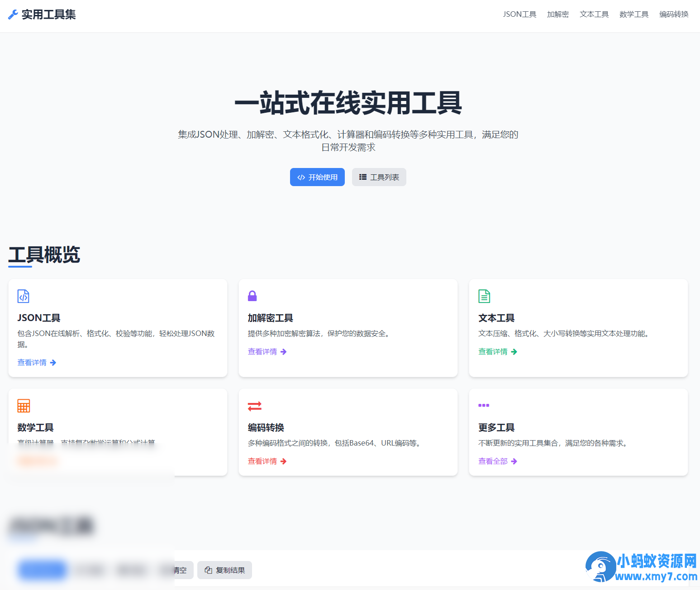
Task: Click the green document icon for 文本工具
Action: click(x=484, y=296)
